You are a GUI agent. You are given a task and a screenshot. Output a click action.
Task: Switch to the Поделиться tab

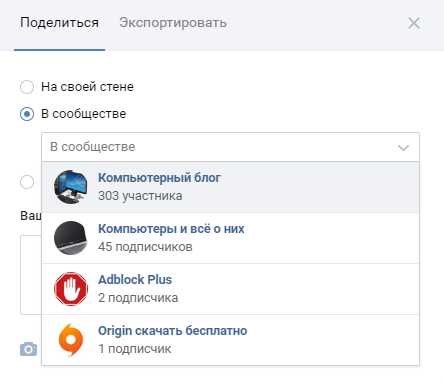59,23
